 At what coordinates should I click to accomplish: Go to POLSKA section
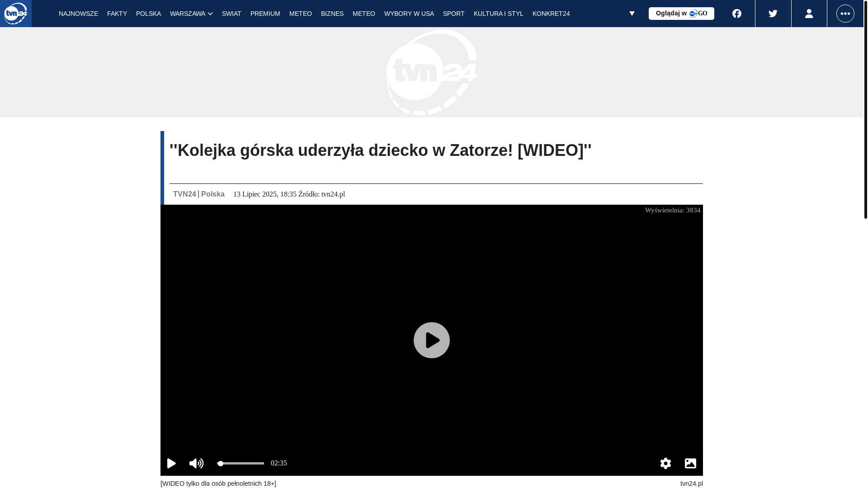pyautogui.click(x=148, y=14)
